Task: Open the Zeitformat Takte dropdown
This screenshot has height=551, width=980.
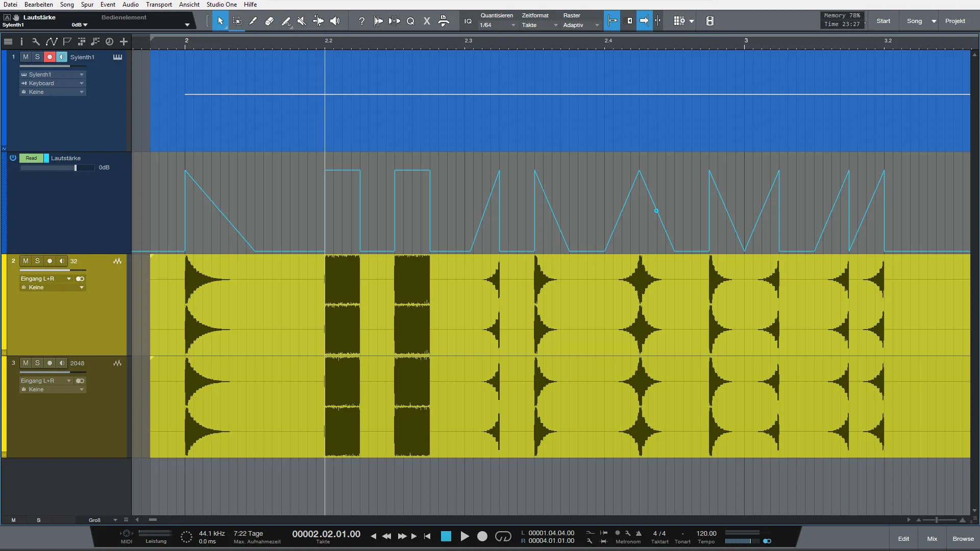Action: tap(540, 25)
